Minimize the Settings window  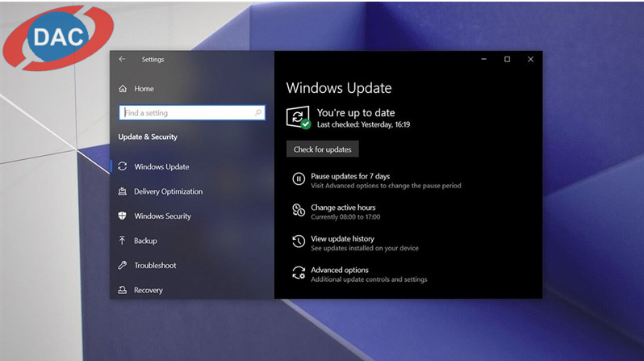[x=484, y=59]
